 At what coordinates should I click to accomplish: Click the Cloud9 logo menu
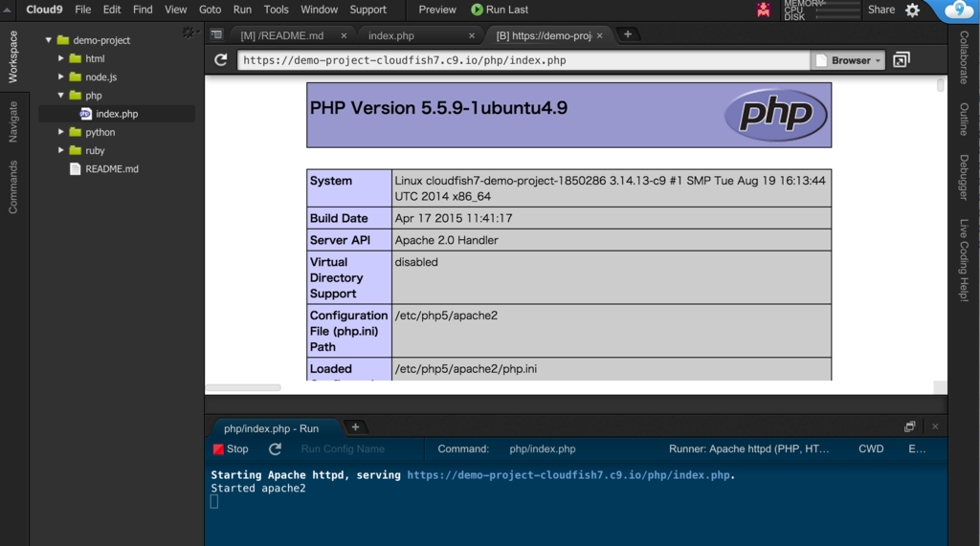pyautogui.click(x=44, y=10)
